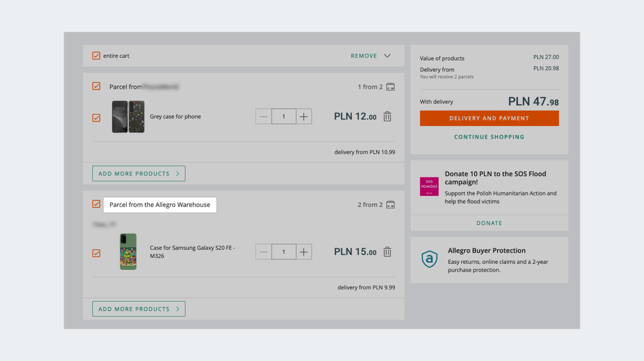The height and width of the screenshot is (361, 644).
Task: Toggle the entire cart checkbox
Action: coord(96,56)
